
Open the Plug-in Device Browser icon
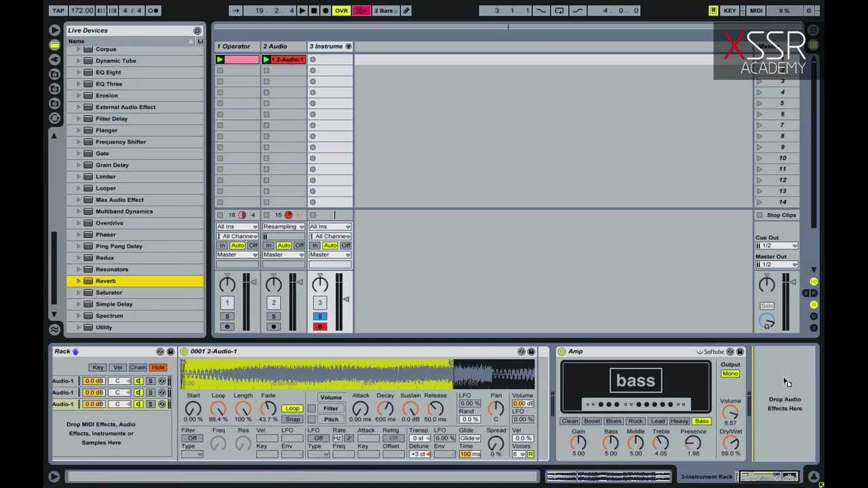54,60
